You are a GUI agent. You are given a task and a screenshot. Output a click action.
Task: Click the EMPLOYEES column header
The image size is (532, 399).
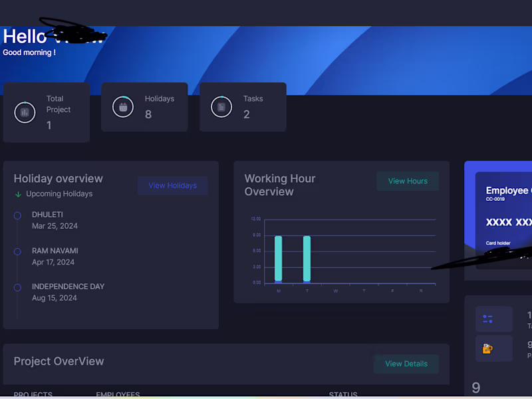[x=118, y=394]
